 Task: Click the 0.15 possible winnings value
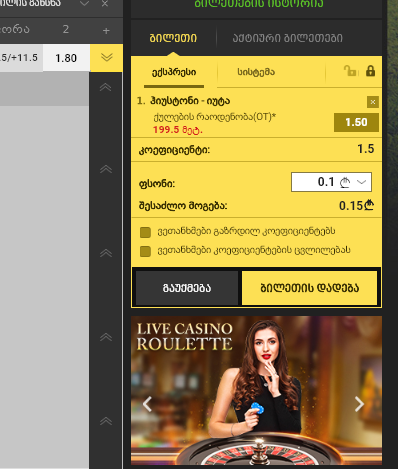(356, 206)
